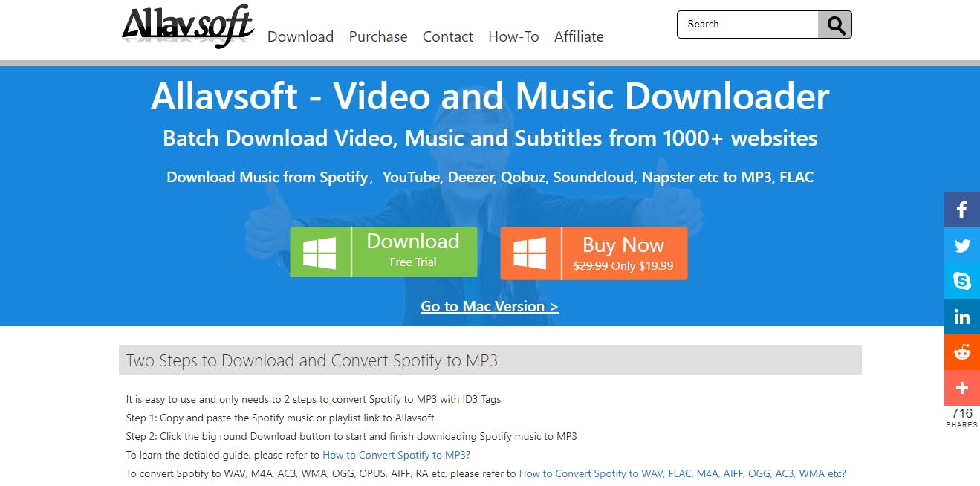Click the 'It is easy to use' sentence
Screen dimensions: 980x486
314,399
